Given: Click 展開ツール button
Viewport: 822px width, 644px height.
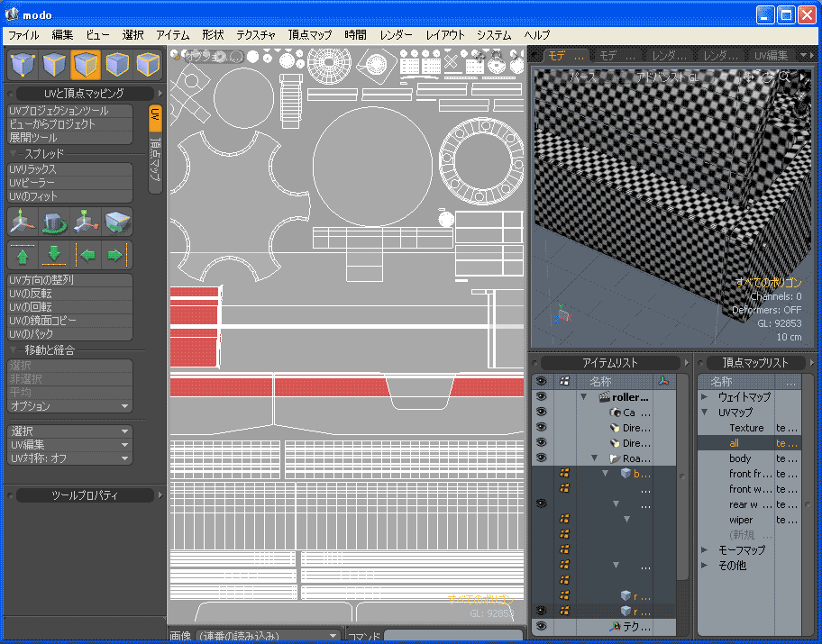Looking at the screenshot, I should 69,138.
